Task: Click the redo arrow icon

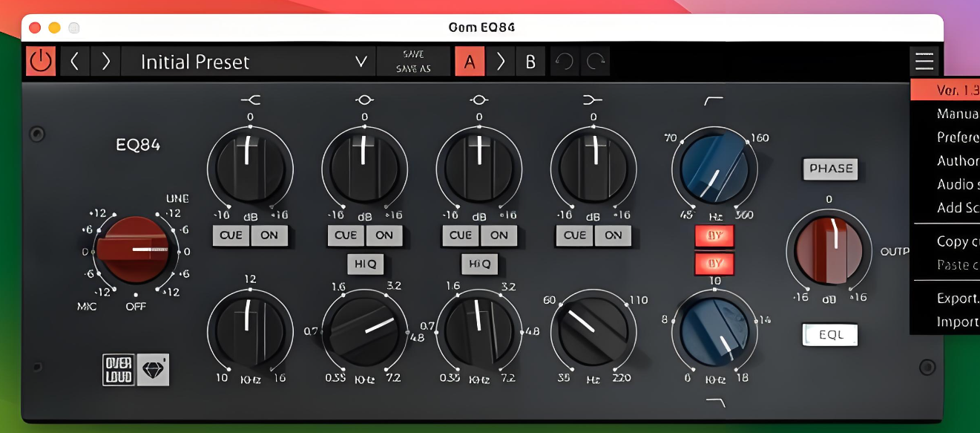Action: point(595,62)
